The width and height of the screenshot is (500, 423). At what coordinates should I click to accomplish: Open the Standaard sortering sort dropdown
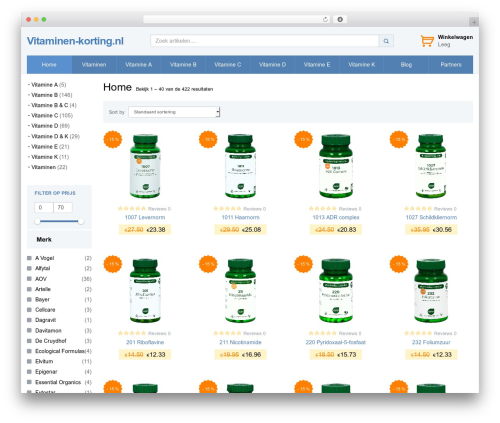(174, 112)
